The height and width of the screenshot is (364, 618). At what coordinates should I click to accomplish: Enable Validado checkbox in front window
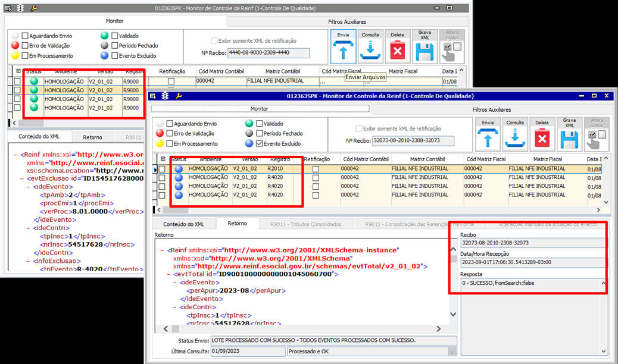point(260,123)
